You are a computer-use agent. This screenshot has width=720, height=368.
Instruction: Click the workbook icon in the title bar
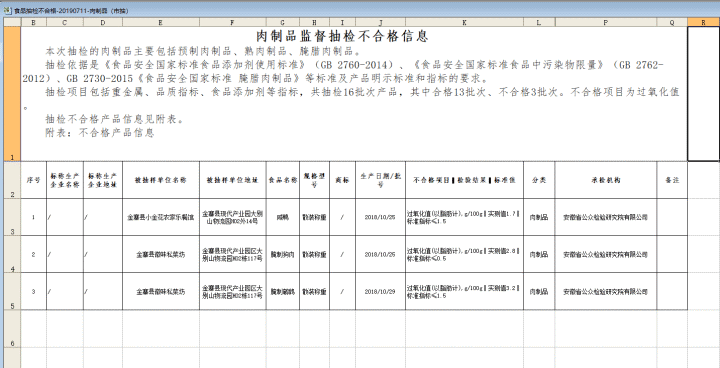click(x=7, y=10)
